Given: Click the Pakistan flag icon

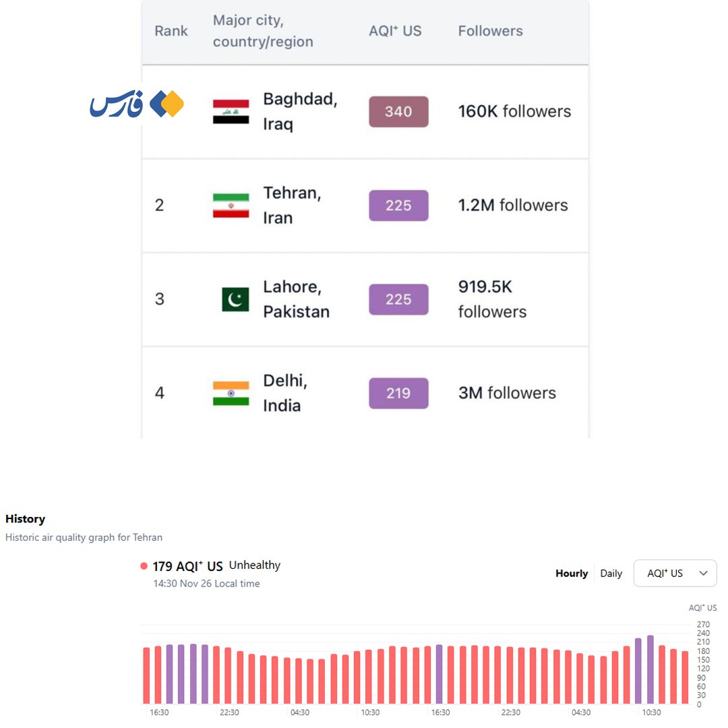Looking at the screenshot, I should tap(235, 299).
